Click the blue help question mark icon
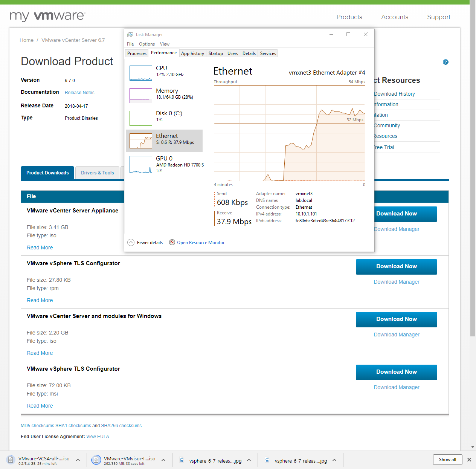Image resolution: width=476 pixels, height=469 pixels. tap(445, 62)
